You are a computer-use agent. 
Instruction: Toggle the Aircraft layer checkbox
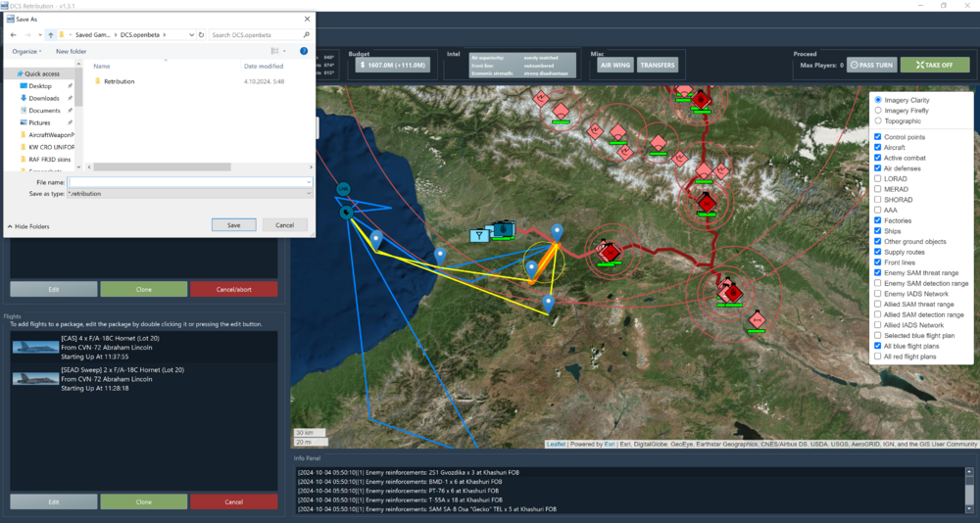[878, 148]
